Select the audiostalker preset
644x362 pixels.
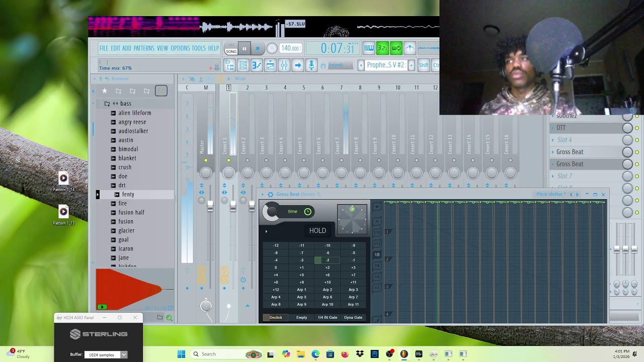pyautogui.click(x=133, y=131)
